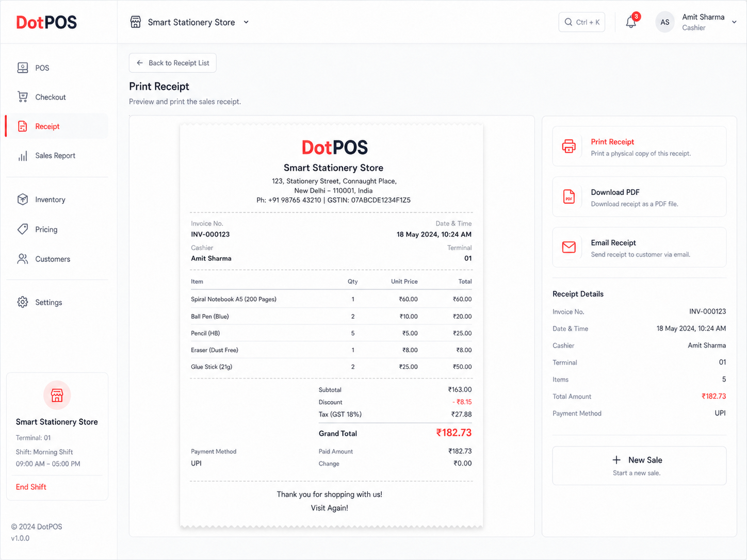Click the Tax (GST 18%) label
This screenshot has height=560, width=747.
pos(340,414)
